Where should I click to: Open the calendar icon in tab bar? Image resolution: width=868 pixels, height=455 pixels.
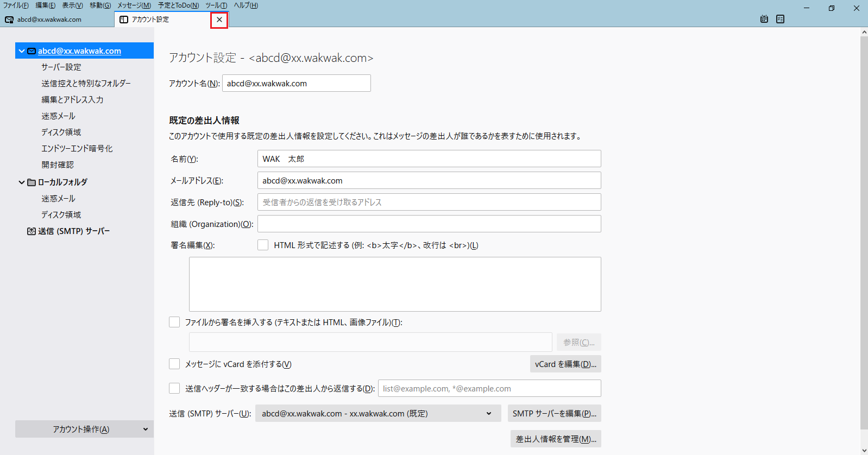[764, 19]
